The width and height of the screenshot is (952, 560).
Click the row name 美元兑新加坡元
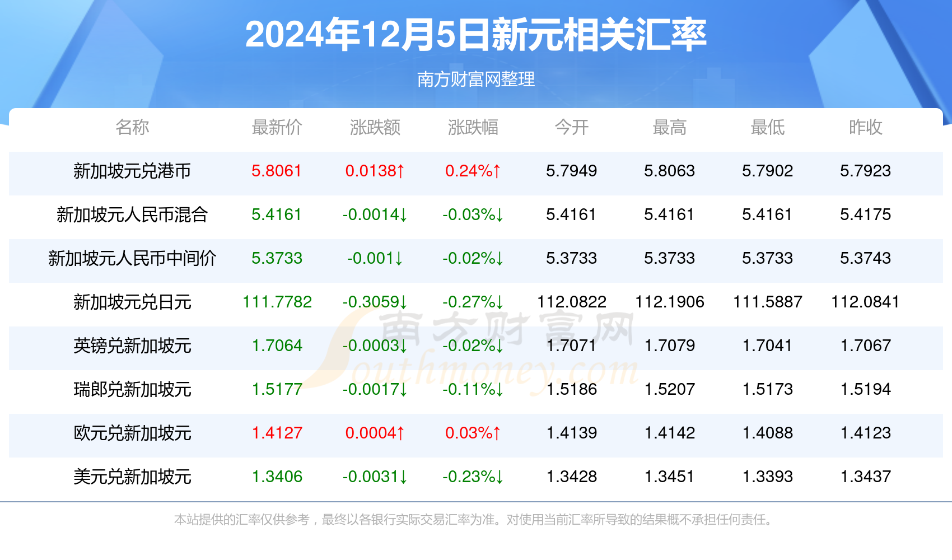click(x=132, y=477)
